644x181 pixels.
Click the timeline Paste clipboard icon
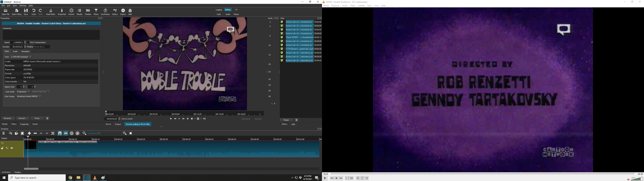point(22,133)
